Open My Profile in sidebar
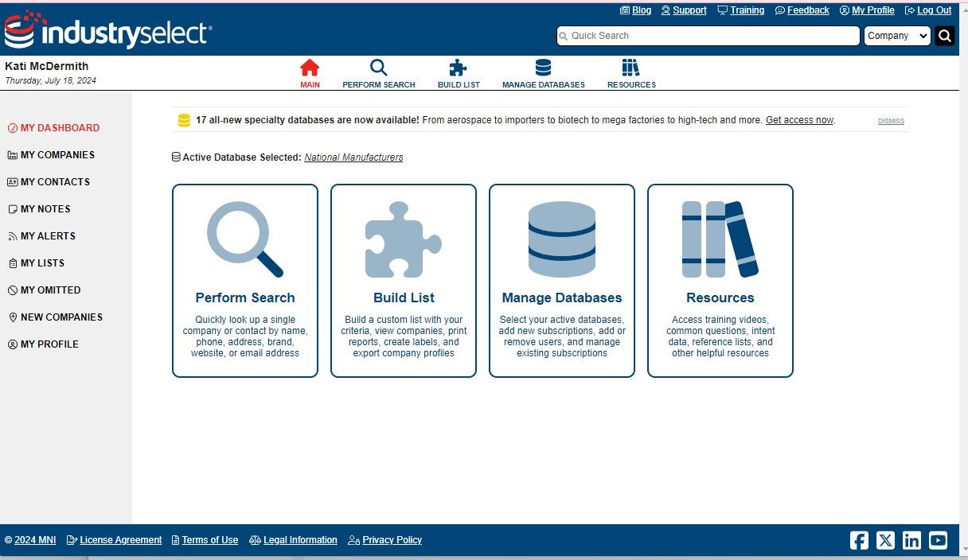The width and height of the screenshot is (968, 560). click(x=43, y=344)
